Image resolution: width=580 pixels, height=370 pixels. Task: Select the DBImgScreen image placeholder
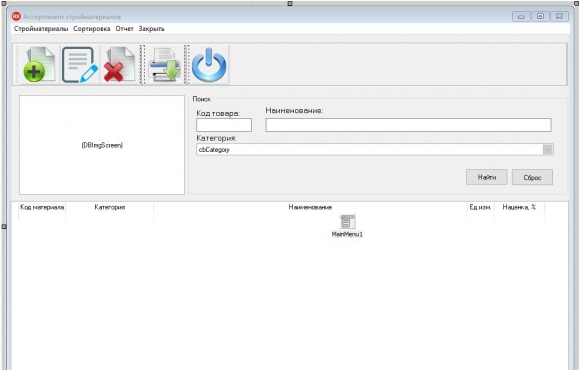pos(102,145)
